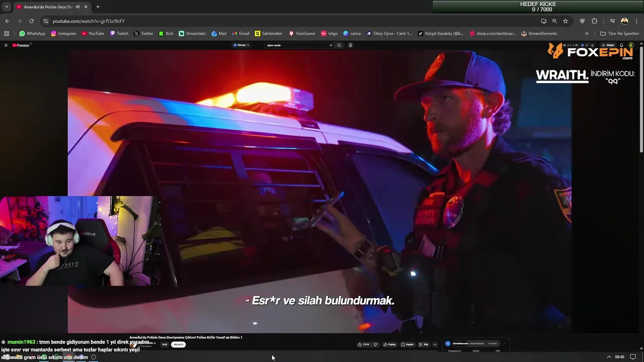644x362 pixels.
Task: Click the Abone ol subscribe button
Action: tap(179, 344)
